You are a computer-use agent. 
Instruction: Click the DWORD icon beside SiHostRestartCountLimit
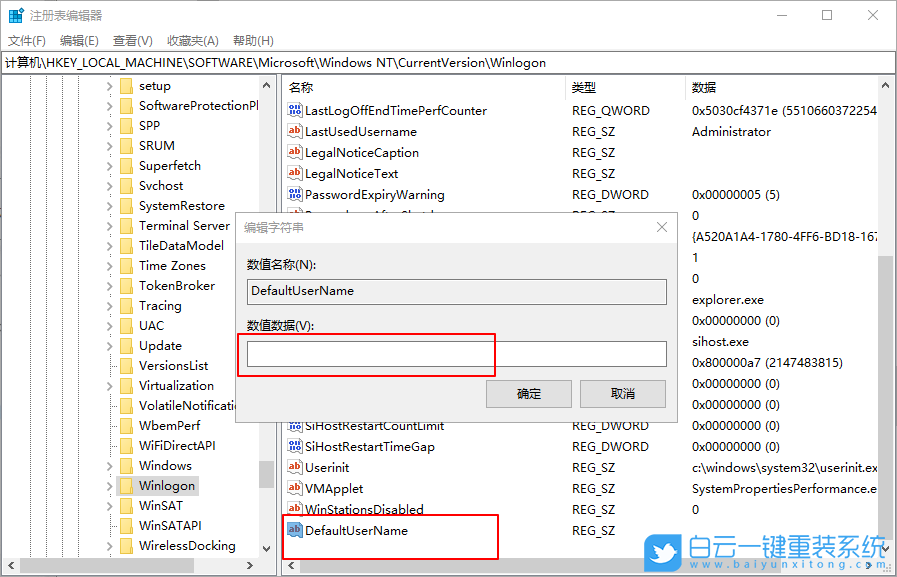coord(295,425)
